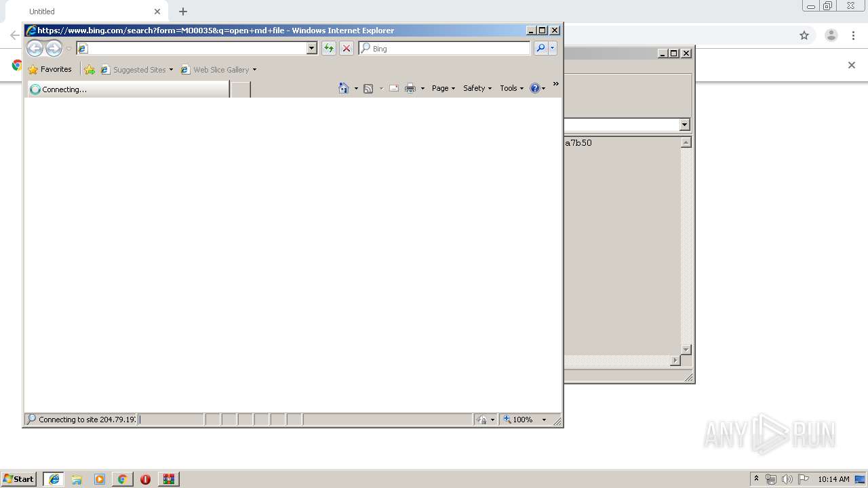The width and height of the screenshot is (868, 488).
Task: Open the Favorites center
Action: coord(50,69)
